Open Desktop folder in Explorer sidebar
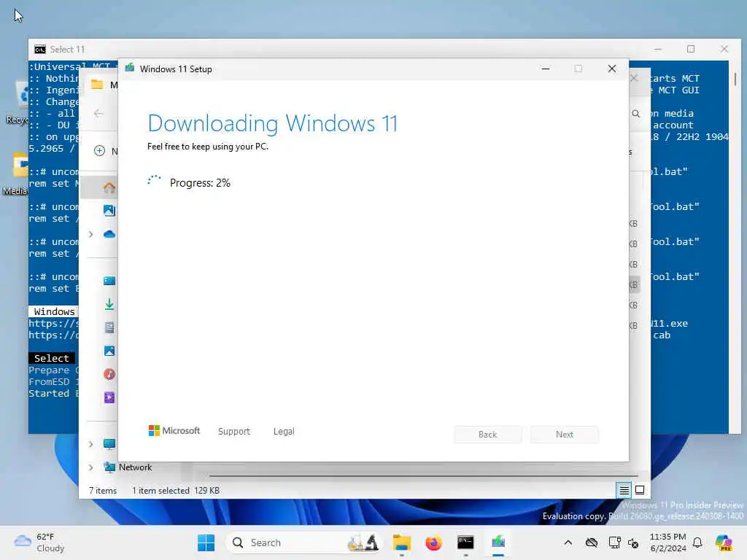The height and width of the screenshot is (560, 747). [x=109, y=281]
